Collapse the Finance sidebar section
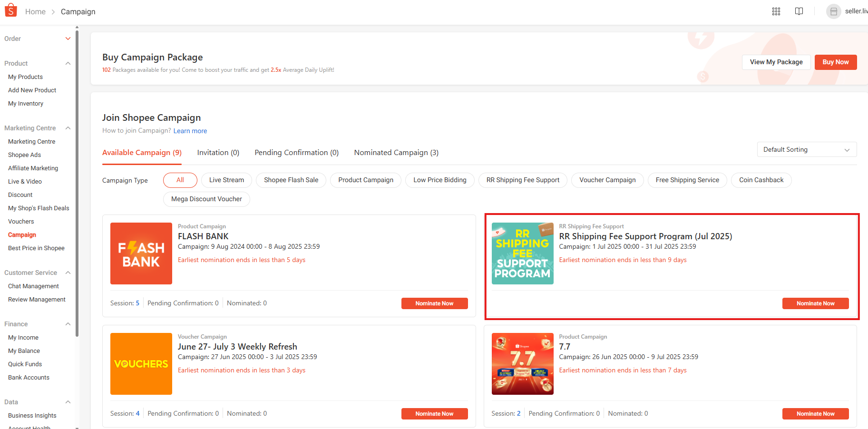Screen dimensions: 868x429 click(x=68, y=324)
